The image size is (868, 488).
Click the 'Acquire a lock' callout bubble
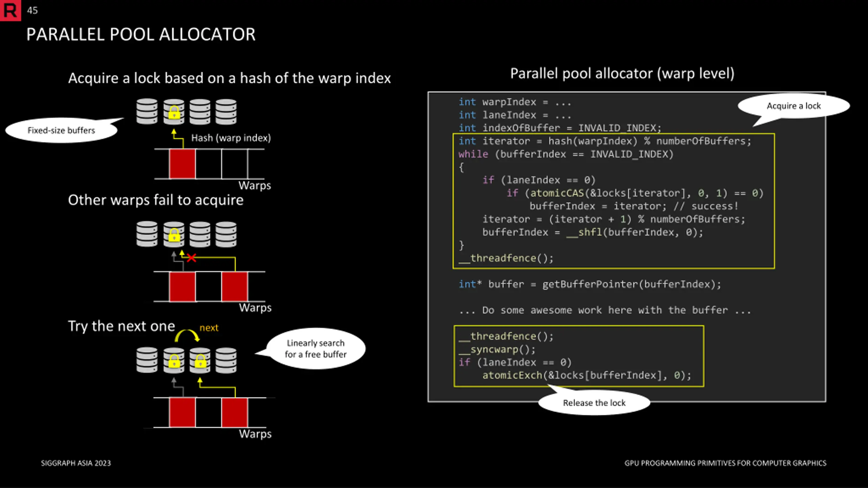coord(793,106)
